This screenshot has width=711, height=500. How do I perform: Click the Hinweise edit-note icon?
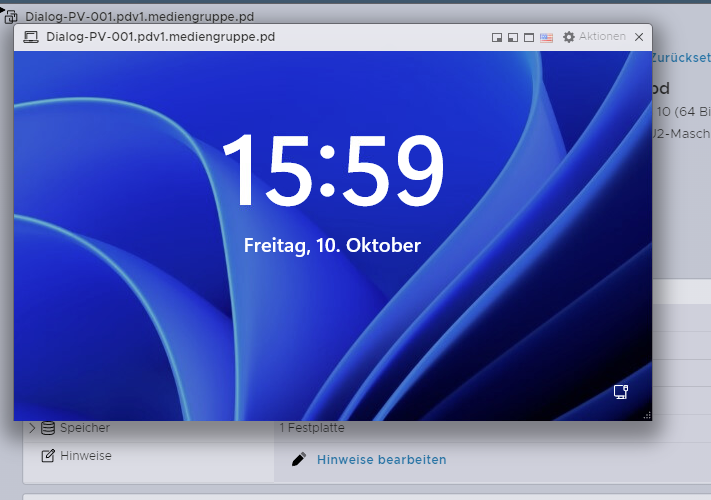tap(48, 456)
